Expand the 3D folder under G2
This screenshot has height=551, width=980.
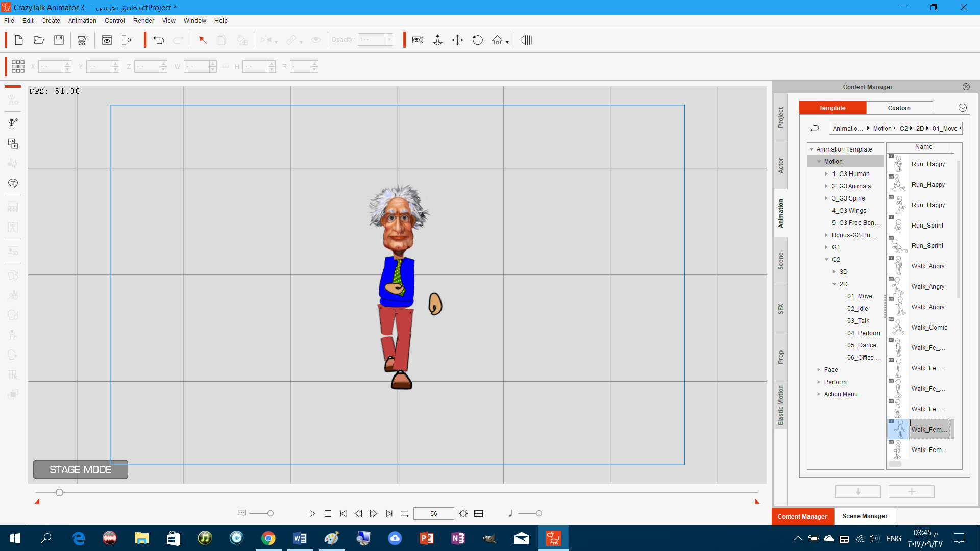pyautogui.click(x=835, y=272)
